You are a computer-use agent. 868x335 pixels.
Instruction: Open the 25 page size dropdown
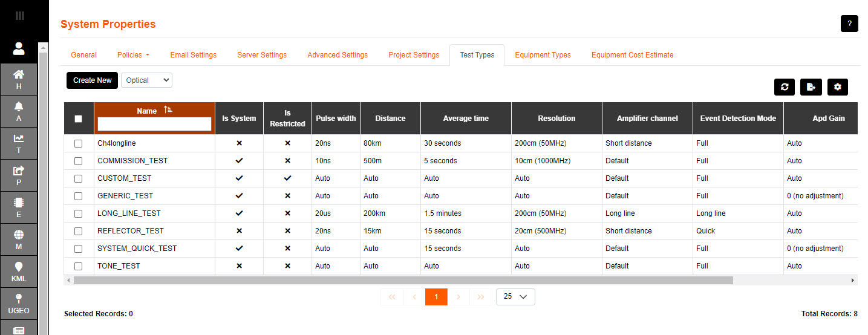point(515,296)
